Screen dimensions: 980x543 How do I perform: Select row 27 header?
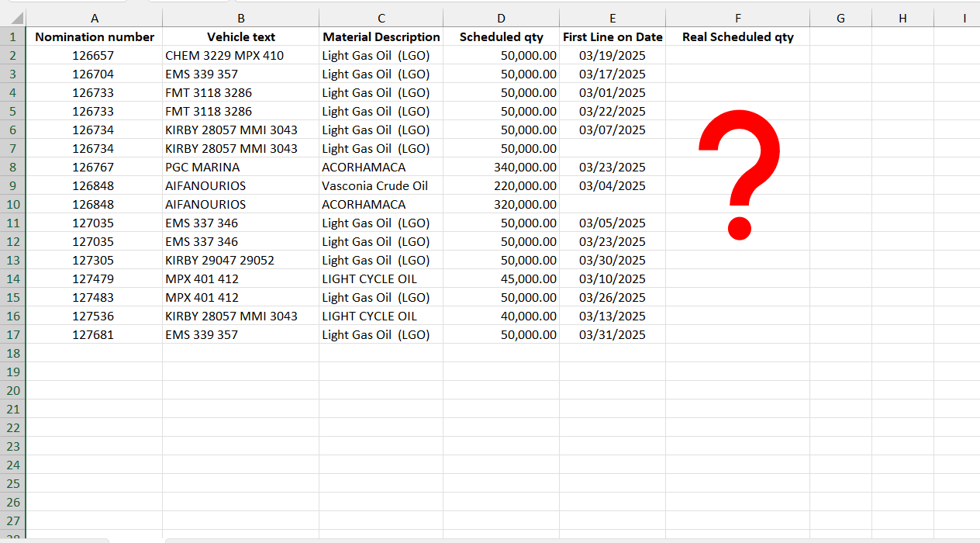click(x=12, y=521)
